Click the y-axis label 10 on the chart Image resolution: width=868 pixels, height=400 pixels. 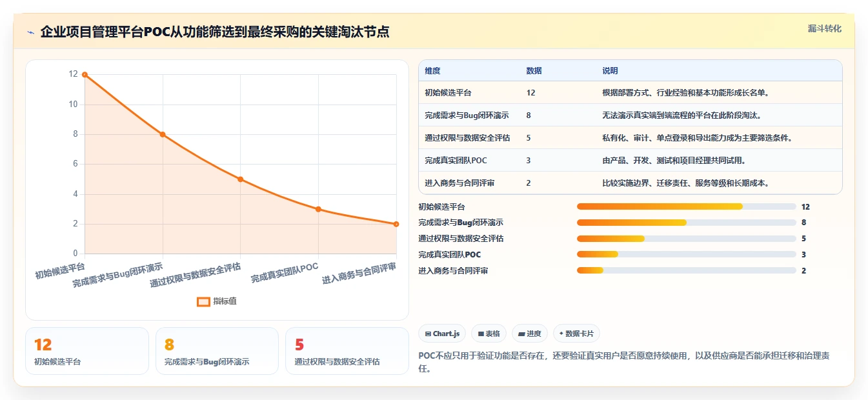click(74, 105)
